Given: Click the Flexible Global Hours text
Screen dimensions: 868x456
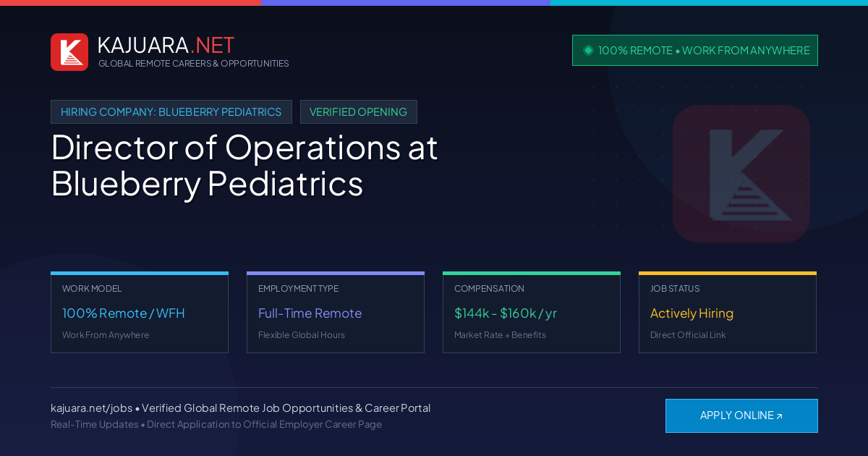Looking at the screenshot, I should (302, 335).
